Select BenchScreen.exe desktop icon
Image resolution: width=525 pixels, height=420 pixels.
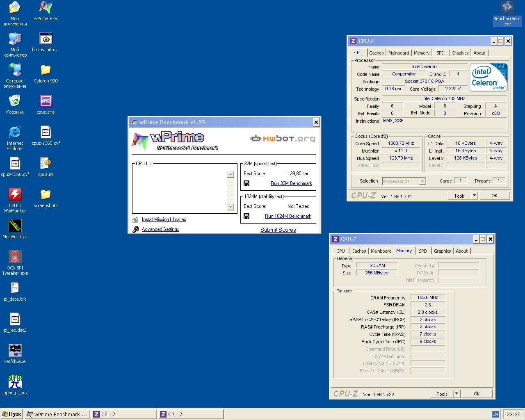coord(507,14)
